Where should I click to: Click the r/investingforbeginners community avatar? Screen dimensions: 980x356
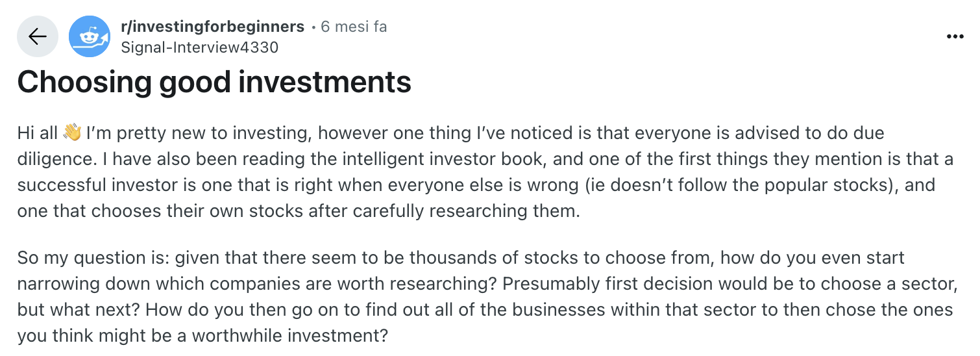pos(90,36)
